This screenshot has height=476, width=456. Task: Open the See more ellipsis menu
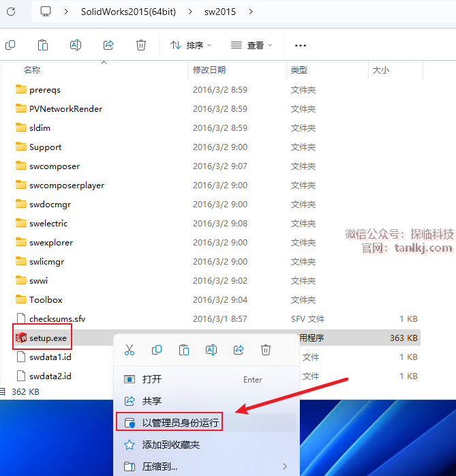click(301, 46)
